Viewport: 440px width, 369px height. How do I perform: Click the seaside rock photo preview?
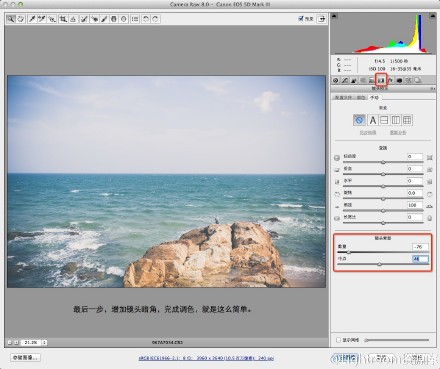[x=166, y=181]
